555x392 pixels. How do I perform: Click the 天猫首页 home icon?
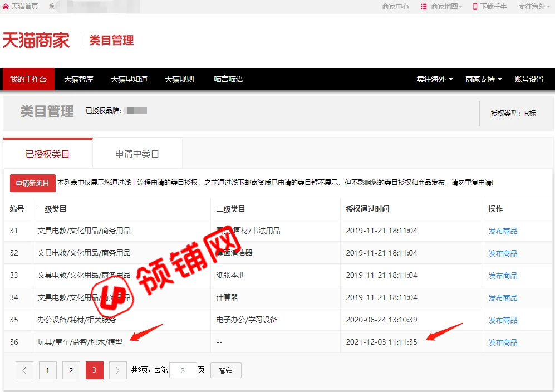6,6
